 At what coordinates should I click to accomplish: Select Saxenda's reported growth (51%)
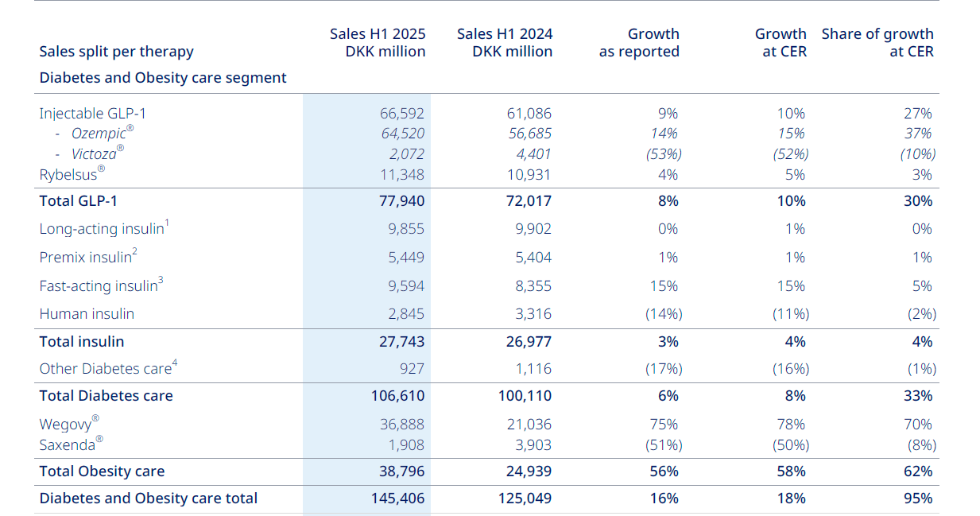coord(664,445)
